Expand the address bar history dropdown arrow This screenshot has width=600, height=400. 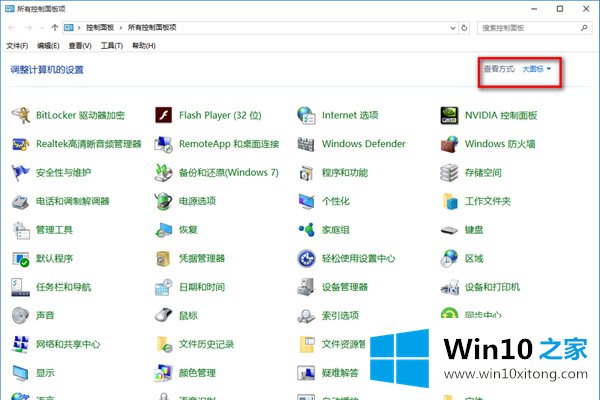pos(453,28)
